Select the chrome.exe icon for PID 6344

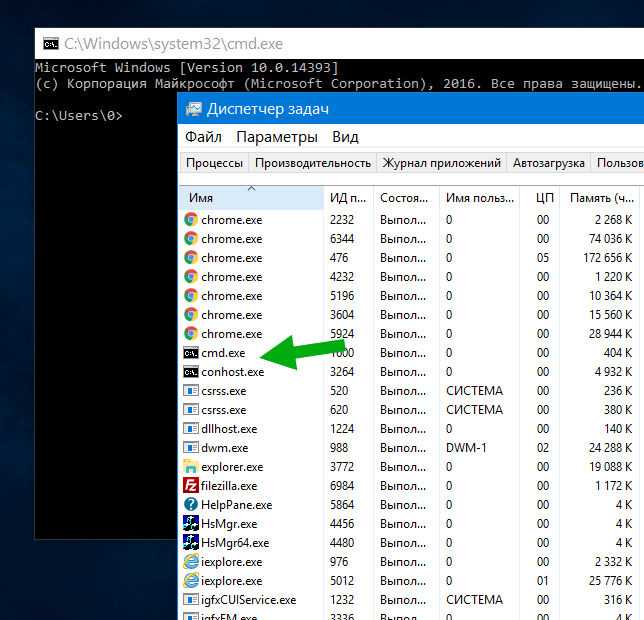click(191, 239)
